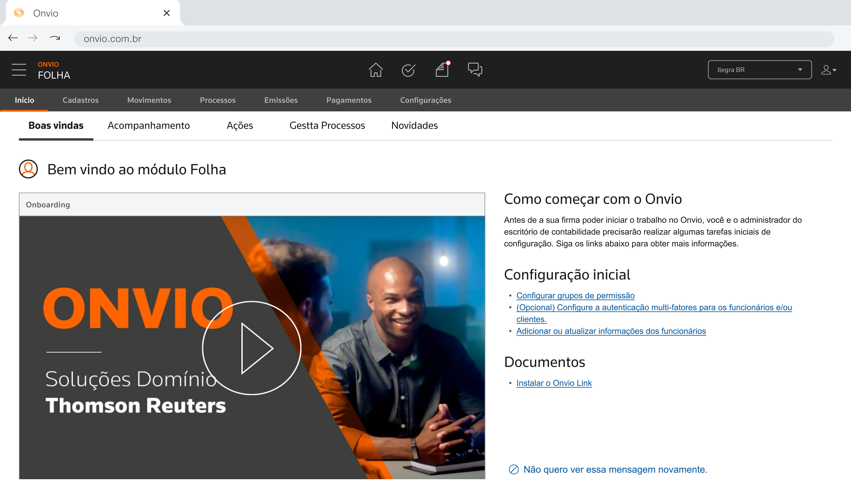The image size is (851, 504).
Task: Open Adicionar ou atualizar informações dos funcionários
Action: [x=611, y=331]
